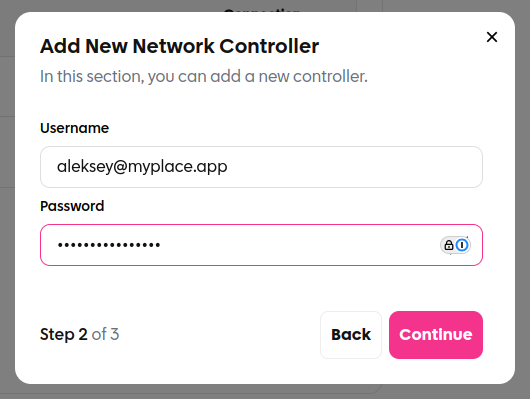Click the subtitle about adding a new controller
This screenshot has width=530, height=399.
click(204, 76)
